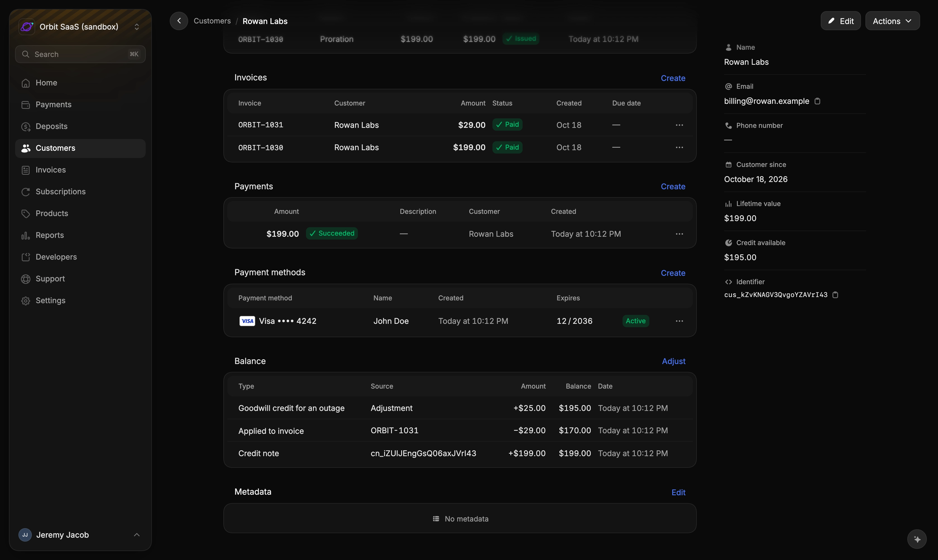Focus the Search input field
The width and height of the screenshot is (938, 560).
(x=80, y=54)
